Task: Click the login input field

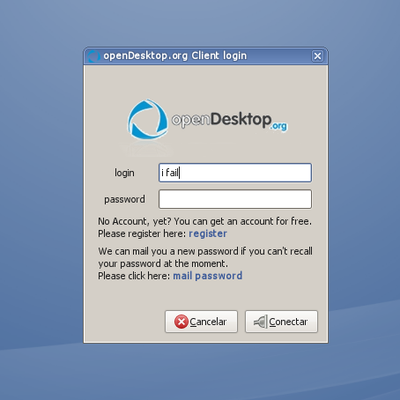Action: tap(235, 173)
